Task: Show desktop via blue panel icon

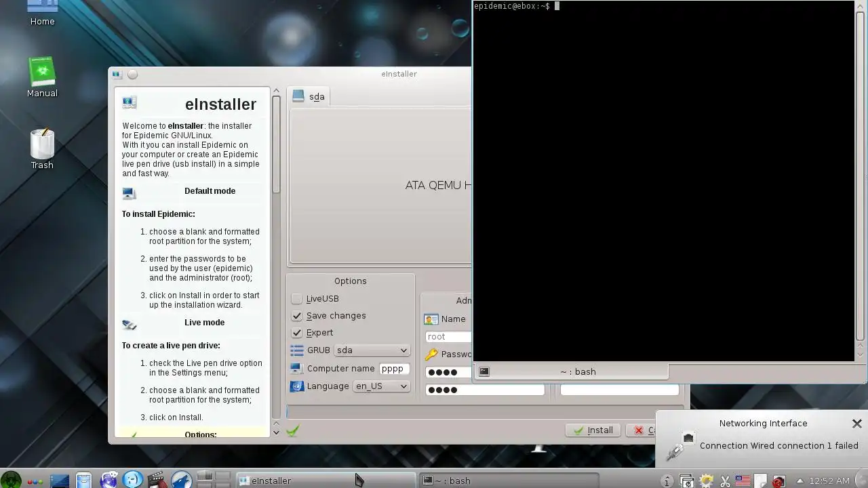Action: [59, 481]
